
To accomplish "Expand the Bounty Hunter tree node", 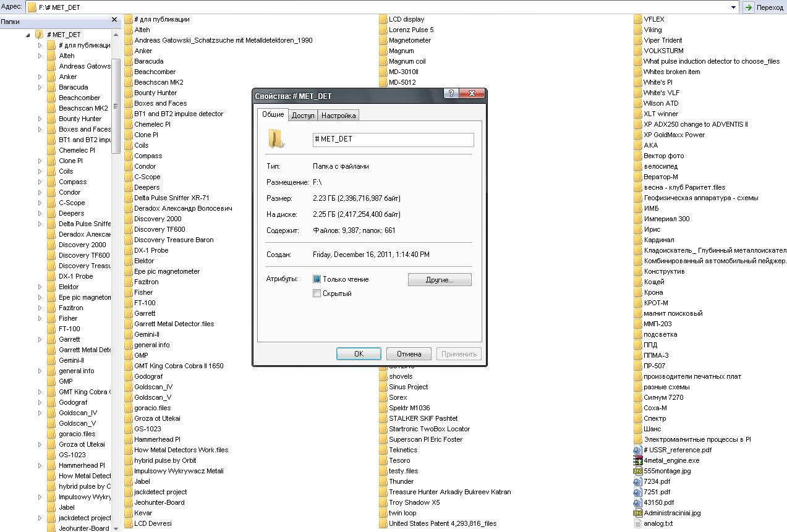I will [x=40, y=119].
